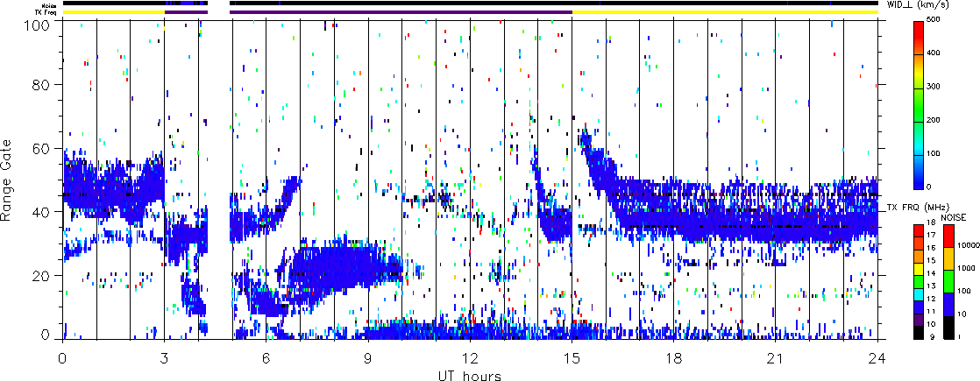Click the "NOISE" legend title above noise colorbar

953,217
